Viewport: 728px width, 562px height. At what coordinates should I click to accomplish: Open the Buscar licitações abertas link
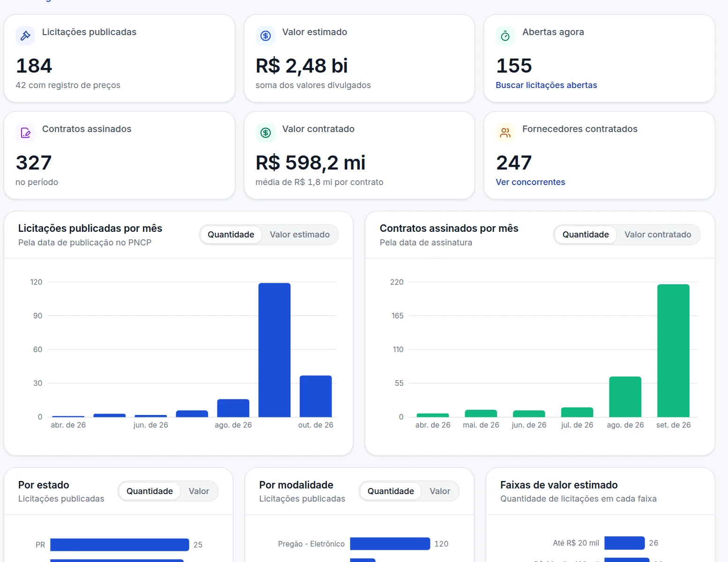pyautogui.click(x=546, y=85)
